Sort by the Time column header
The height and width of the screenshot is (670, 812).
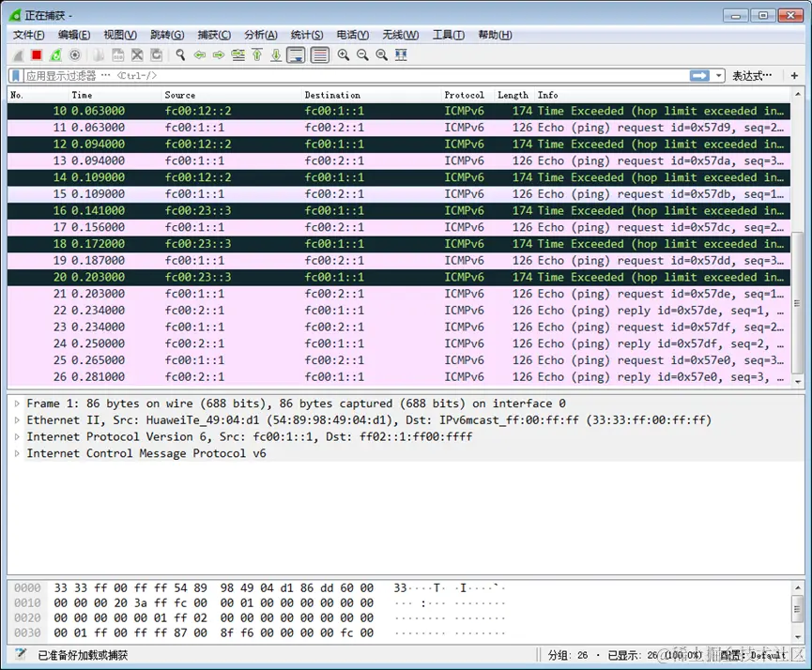(x=115, y=95)
